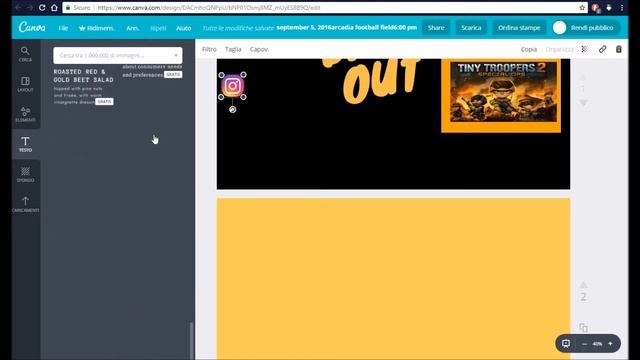
Task: Click the link icon in toolbar
Action: point(602,49)
